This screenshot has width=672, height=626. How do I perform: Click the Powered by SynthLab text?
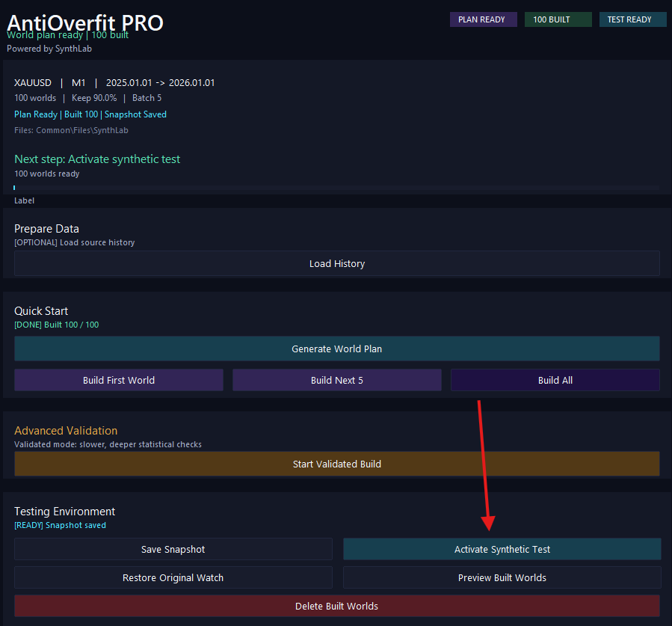49,49
